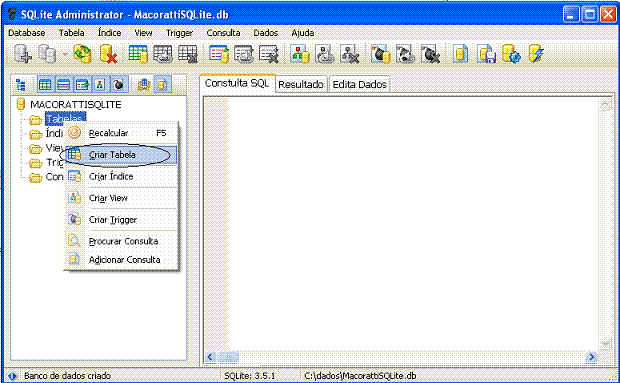Image resolution: width=620 pixels, height=383 pixels.
Task: Click the greyed delete view toolbar icon
Action: point(350,54)
